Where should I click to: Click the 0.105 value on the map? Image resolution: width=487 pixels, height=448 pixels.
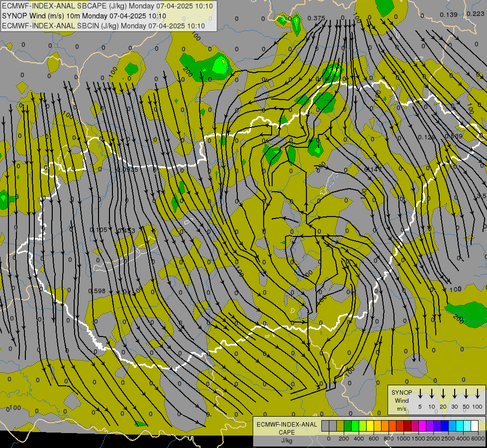click(x=98, y=230)
